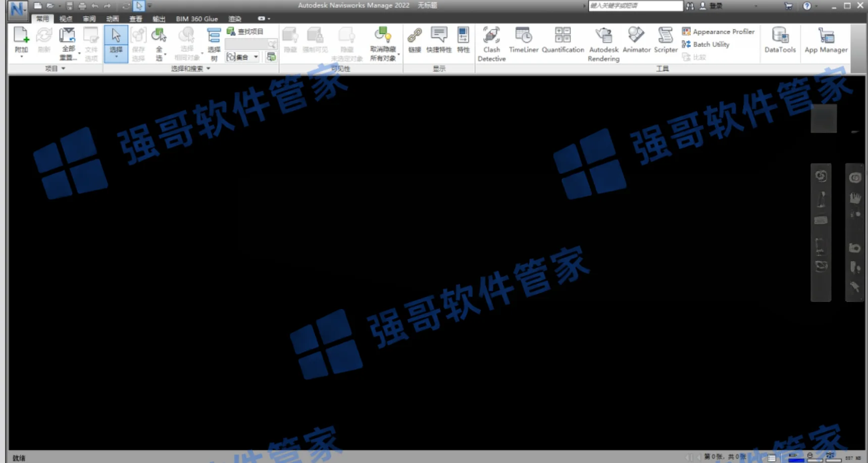The height and width of the screenshot is (463, 868).
Task: Click the Save icon in quick access toolbar
Action: tap(70, 6)
